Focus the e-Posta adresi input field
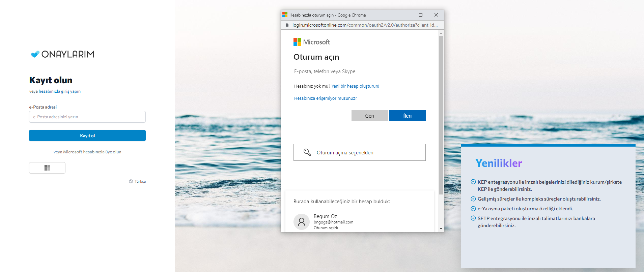Screen dimensions: 644x272 (87, 117)
